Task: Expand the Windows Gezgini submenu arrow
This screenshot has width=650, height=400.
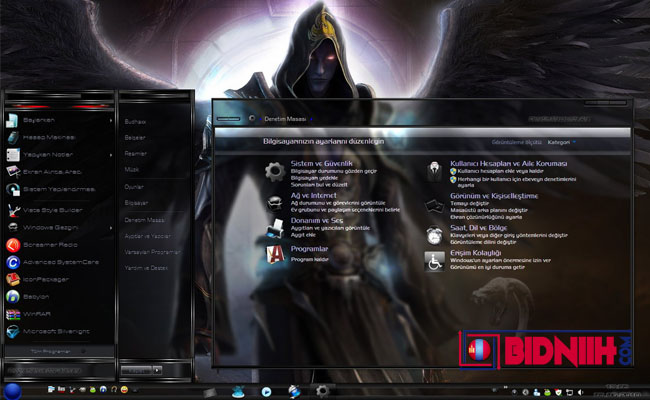Action: coord(111,228)
